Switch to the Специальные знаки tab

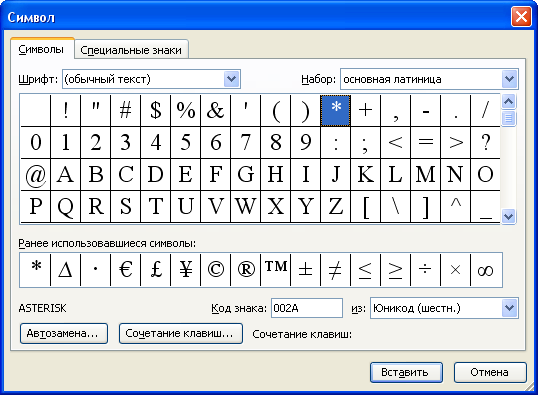click(131, 50)
